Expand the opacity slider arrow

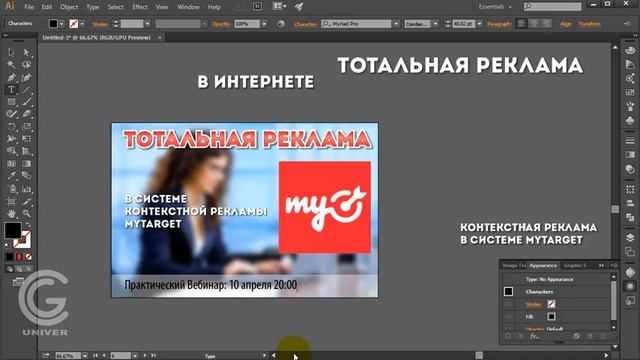click(264, 24)
